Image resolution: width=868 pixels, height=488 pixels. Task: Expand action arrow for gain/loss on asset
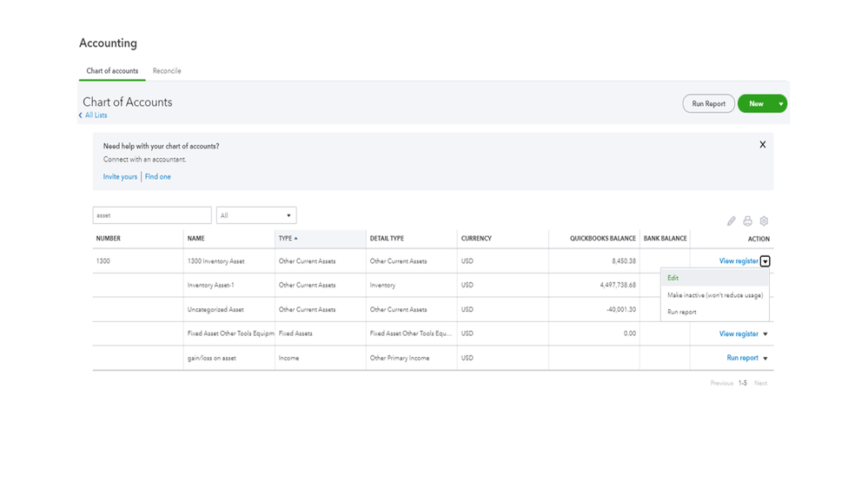765,359
